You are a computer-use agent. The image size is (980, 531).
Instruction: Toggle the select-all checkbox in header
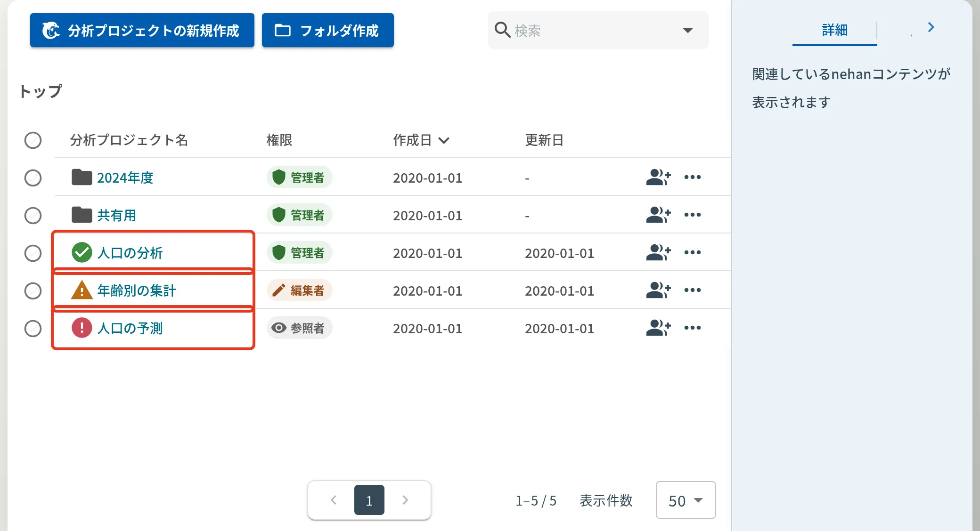(x=33, y=140)
